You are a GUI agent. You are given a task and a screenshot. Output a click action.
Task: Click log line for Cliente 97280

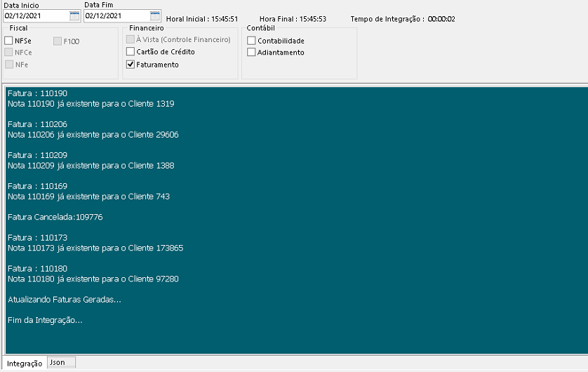[x=93, y=279]
